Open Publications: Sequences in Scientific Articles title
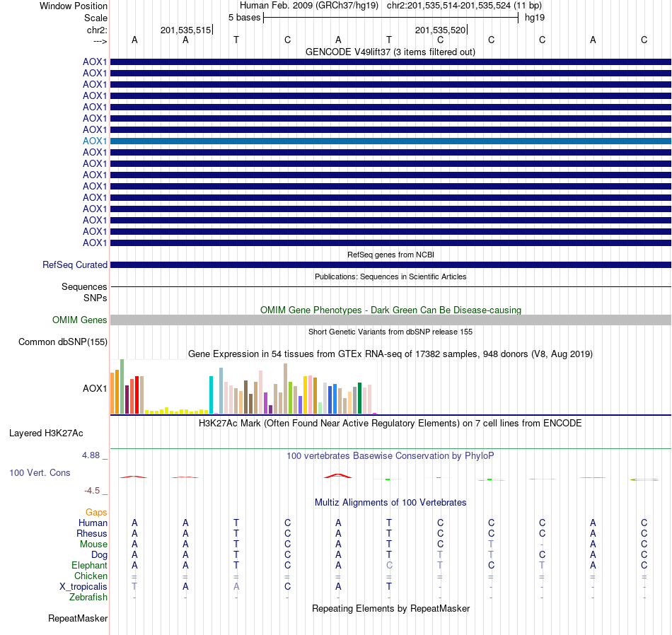This screenshot has height=635, width=672. [390, 276]
